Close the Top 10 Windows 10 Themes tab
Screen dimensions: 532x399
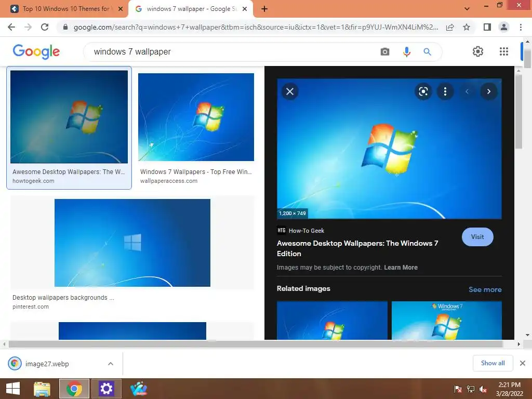click(121, 9)
